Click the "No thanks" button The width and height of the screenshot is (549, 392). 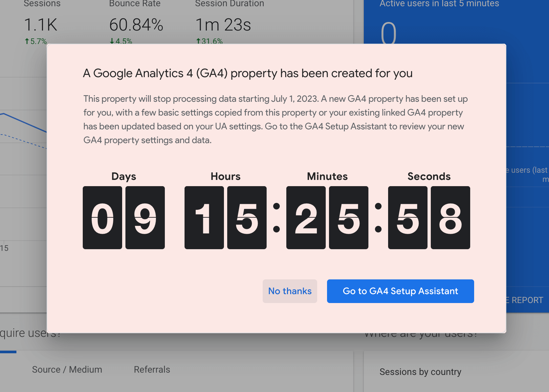point(290,291)
